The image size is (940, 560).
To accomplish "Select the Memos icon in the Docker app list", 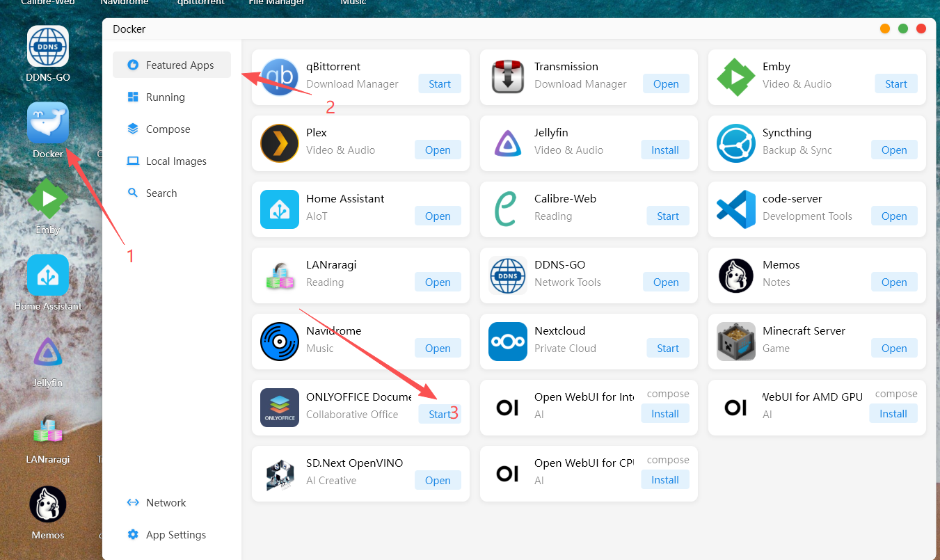I will (736, 275).
